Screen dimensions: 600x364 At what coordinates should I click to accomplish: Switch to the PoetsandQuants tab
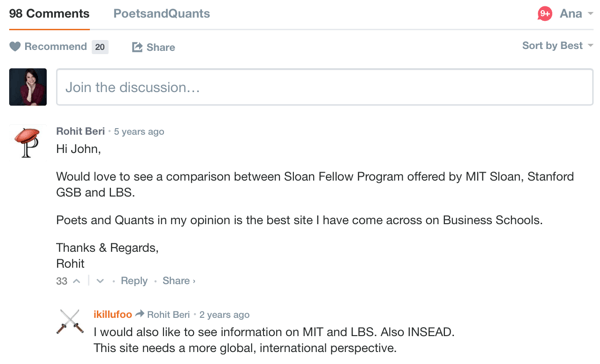coord(161,14)
